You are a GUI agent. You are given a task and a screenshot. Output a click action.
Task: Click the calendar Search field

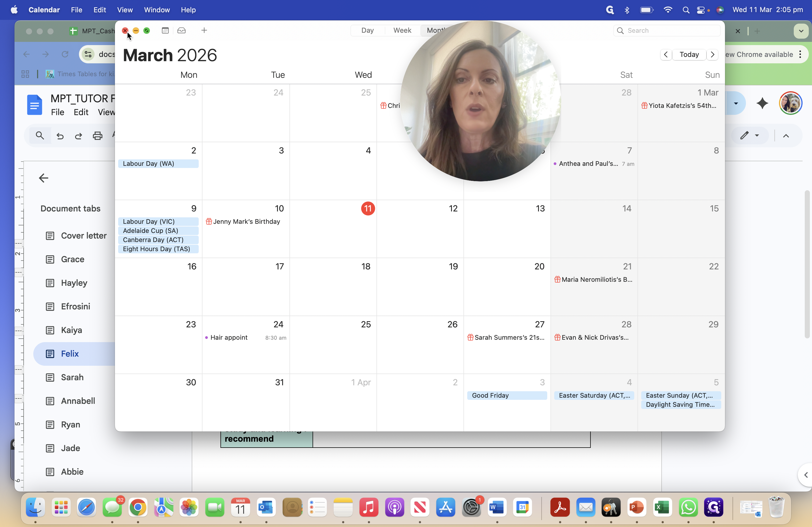[667, 30]
